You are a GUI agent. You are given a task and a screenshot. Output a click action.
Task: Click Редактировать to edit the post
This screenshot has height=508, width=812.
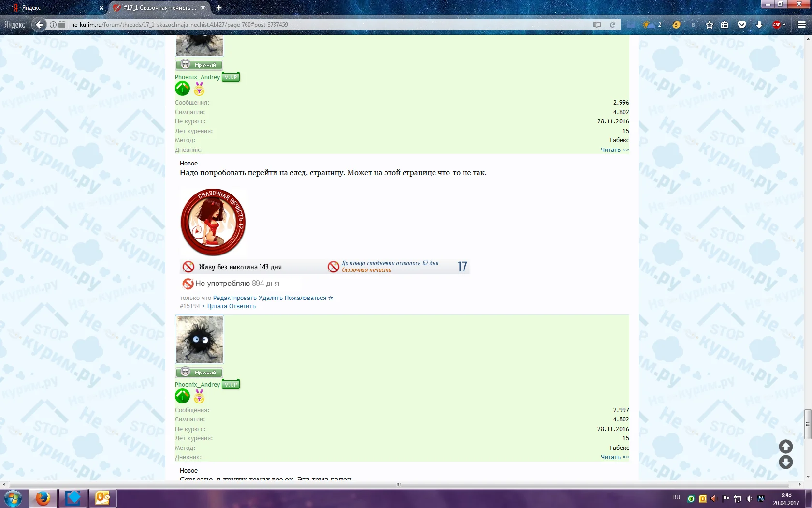point(235,298)
